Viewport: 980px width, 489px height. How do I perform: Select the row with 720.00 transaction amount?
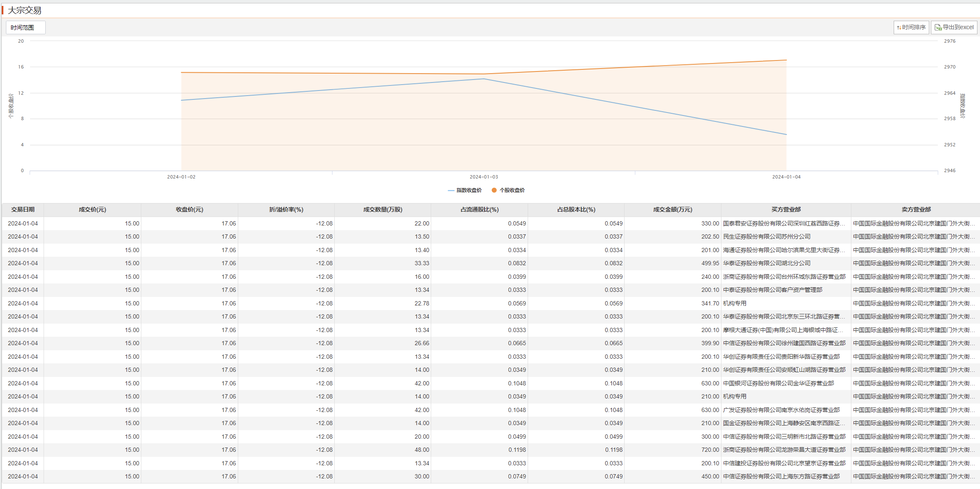click(710, 450)
